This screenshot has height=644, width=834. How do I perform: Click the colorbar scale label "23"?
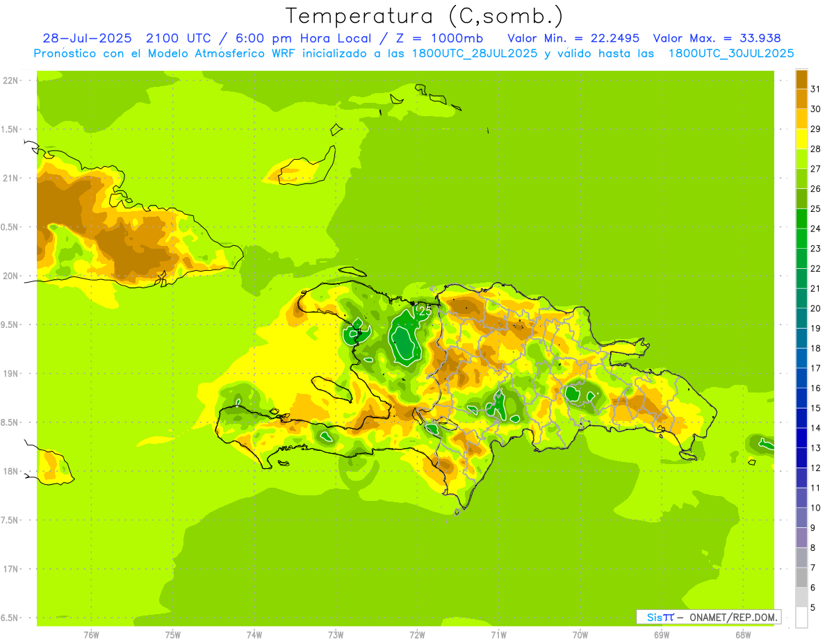(815, 249)
